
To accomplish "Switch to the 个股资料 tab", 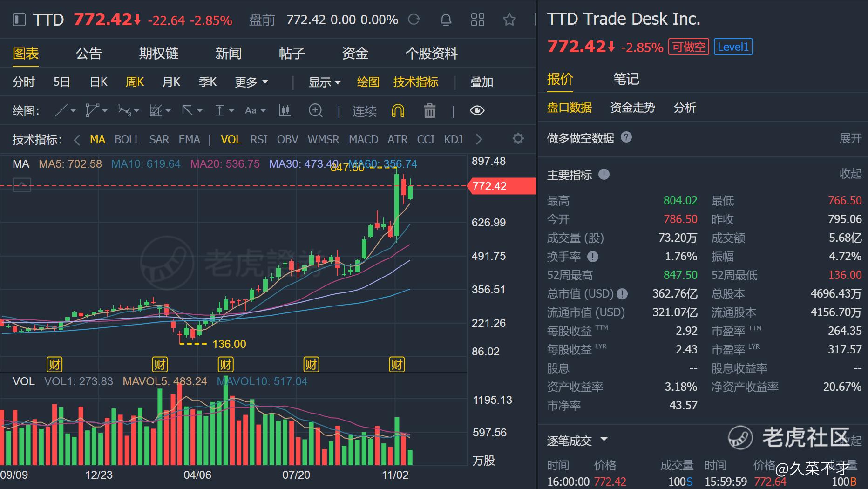I will [x=431, y=53].
